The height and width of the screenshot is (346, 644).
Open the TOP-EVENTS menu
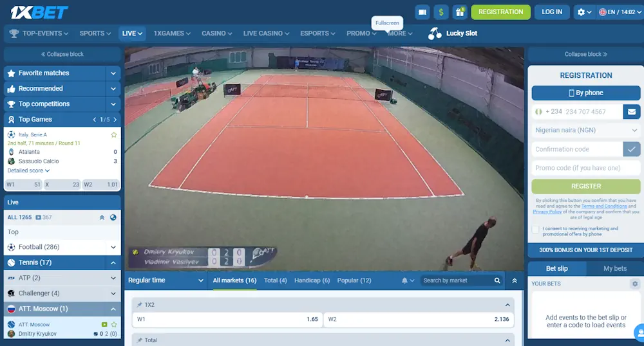pos(39,33)
